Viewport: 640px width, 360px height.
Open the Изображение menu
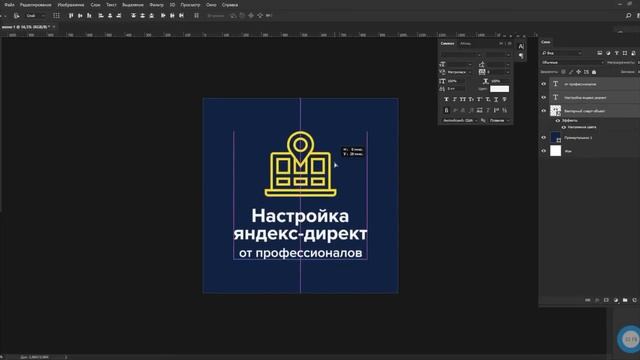(71, 5)
